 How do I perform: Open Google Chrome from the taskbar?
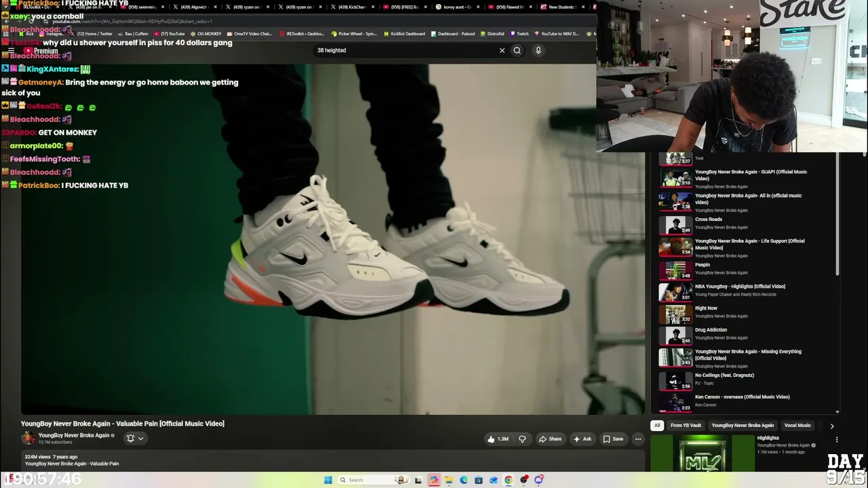[x=509, y=480]
